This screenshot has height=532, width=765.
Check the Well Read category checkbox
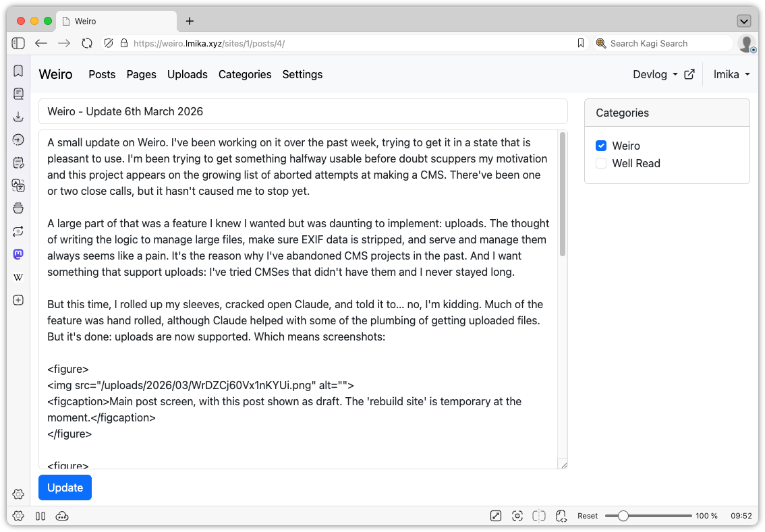[600, 163]
